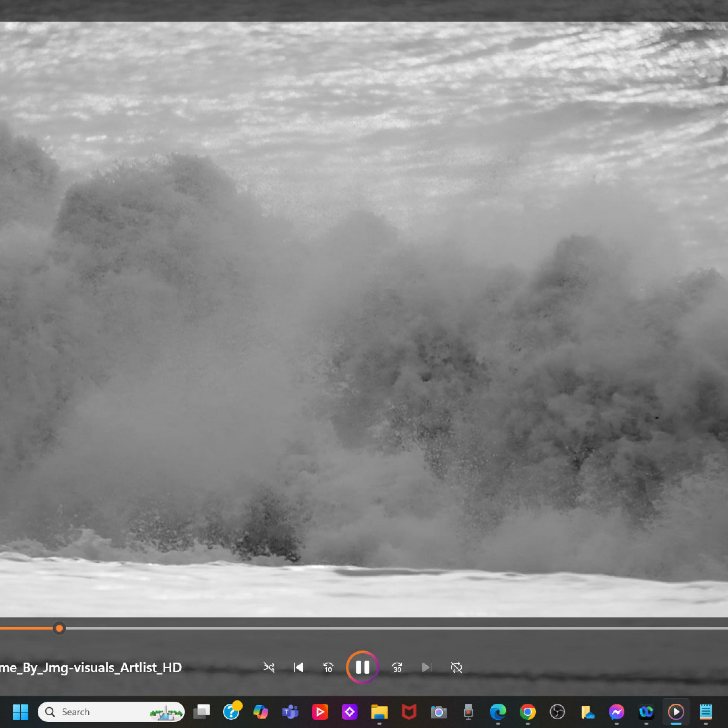Open the Windows Start menu
Viewport: 728px width, 728px height.
pos(20,712)
